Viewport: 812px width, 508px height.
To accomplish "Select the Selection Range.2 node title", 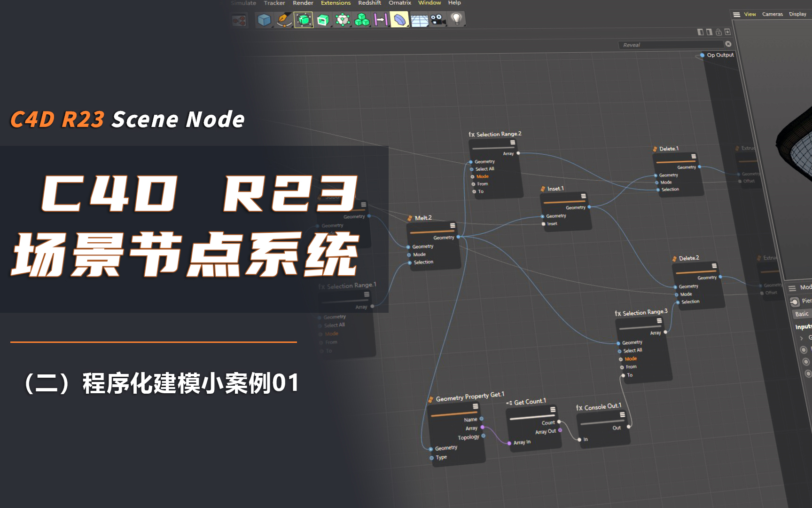I will click(x=499, y=134).
